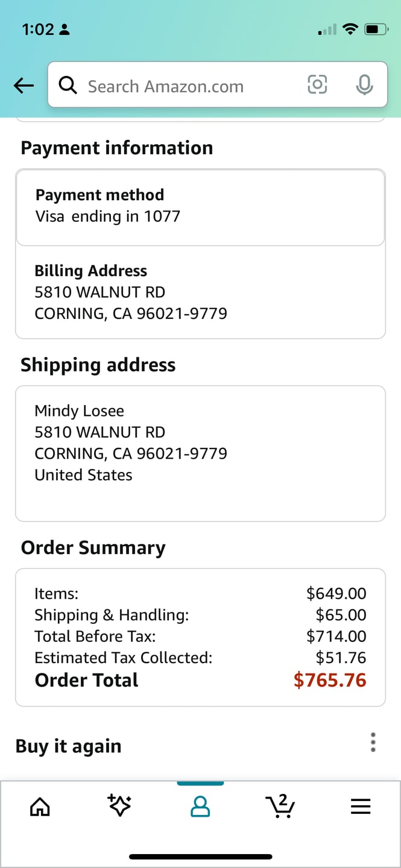Type in Search Amazon.com field

pyautogui.click(x=181, y=86)
